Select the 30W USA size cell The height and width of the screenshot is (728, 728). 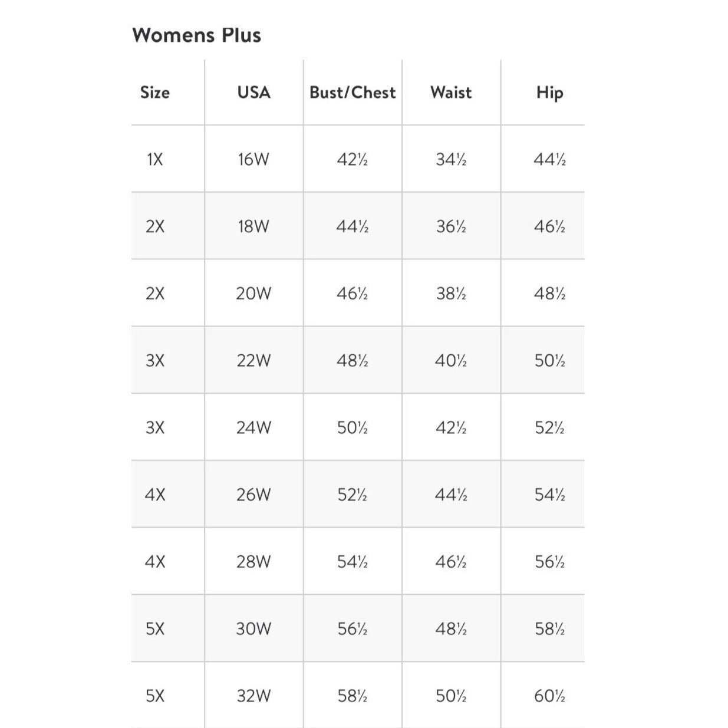(253, 629)
